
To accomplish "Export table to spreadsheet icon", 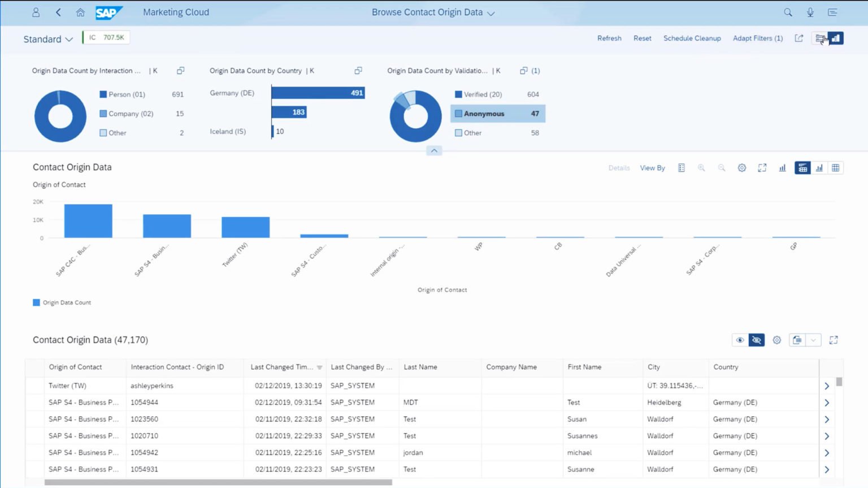I will 797,340.
